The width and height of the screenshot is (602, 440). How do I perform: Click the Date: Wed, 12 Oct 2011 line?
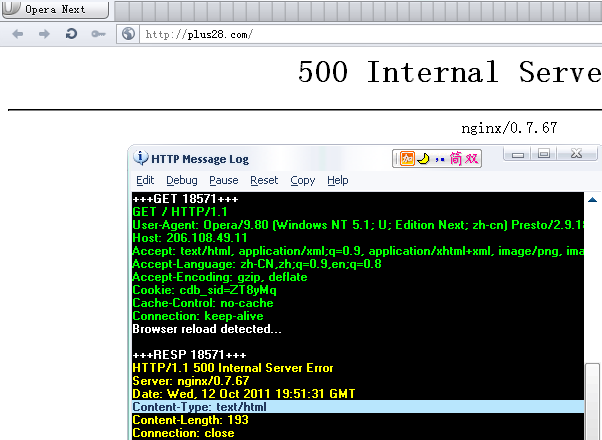[x=243, y=394]
